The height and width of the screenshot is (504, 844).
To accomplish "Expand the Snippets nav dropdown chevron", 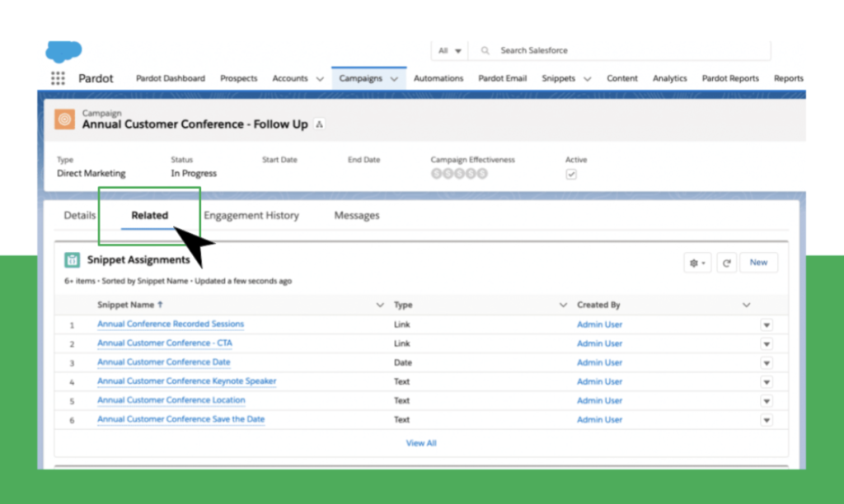I will (587, 79).
